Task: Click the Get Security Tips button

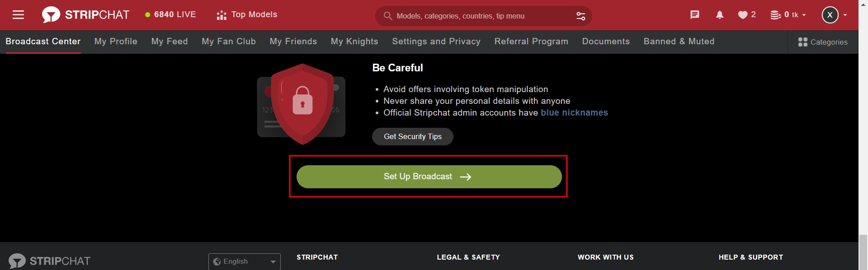Action: tap(412, 136)
